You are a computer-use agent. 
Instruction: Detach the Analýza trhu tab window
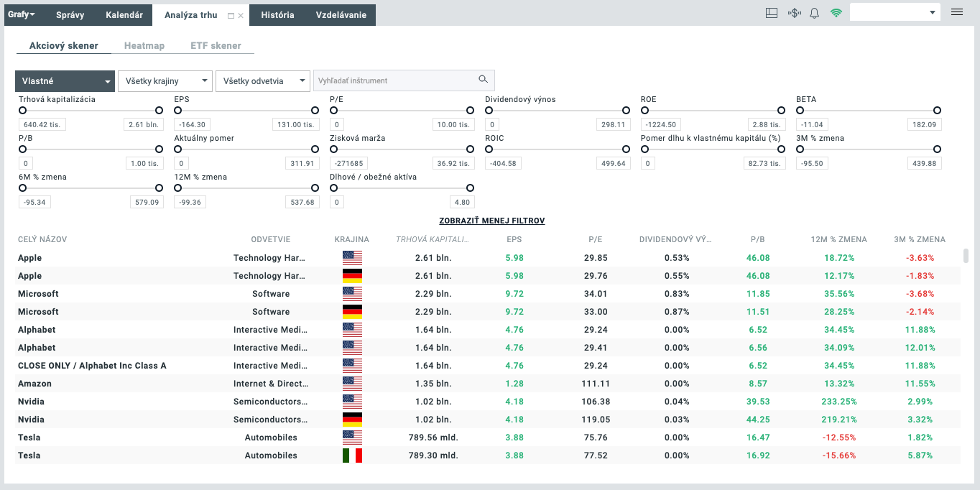(x=231, y=16)
